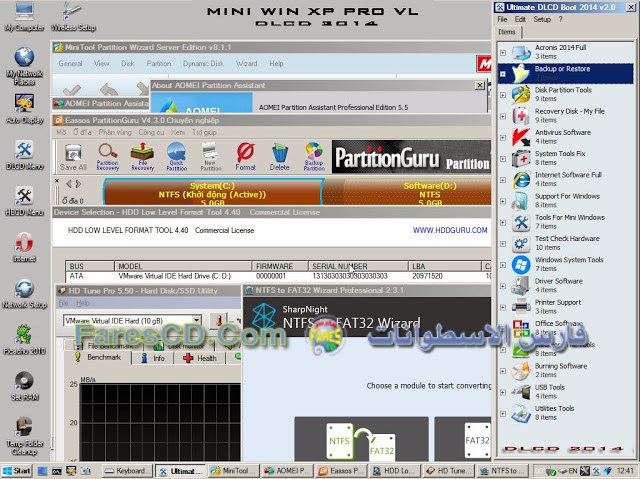This screenshot has width=640, height=479.
Task: Switch to NTFS to taskbar button
Action: tap(502, 471)
